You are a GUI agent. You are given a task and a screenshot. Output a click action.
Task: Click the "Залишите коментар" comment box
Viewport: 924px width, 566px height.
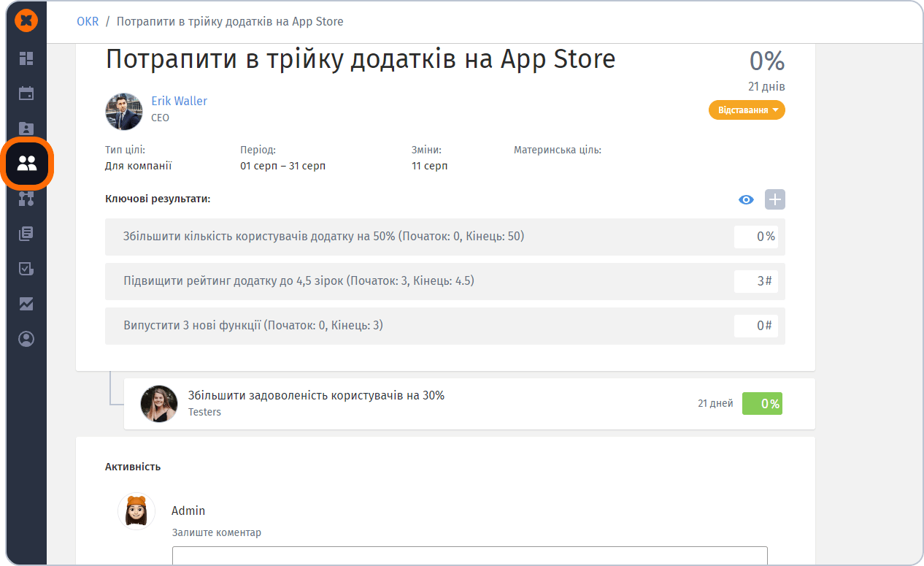[x=469, y=555]
